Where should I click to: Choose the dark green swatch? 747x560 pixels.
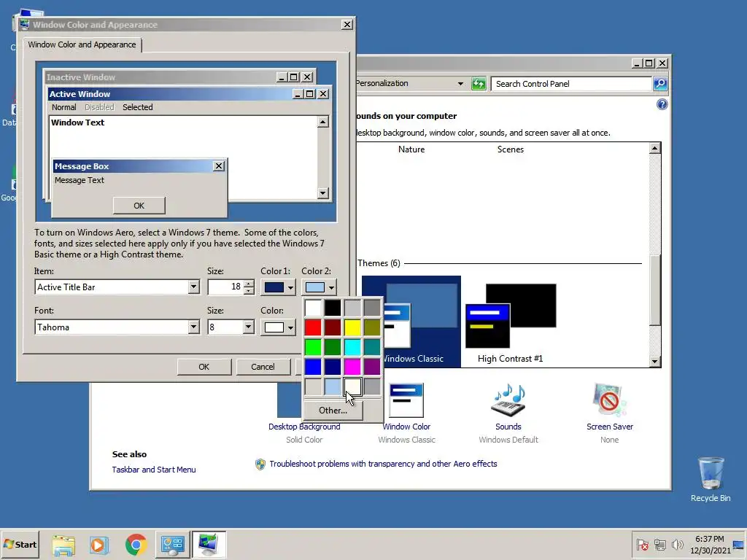pyautogui.click(x=333, y=347)
